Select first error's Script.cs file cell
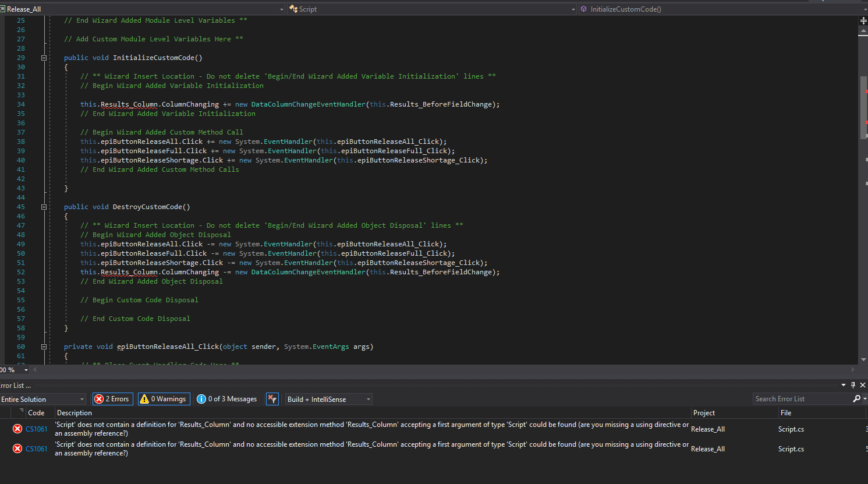Image resolution: width=868 pixels, height=484 pixels. coord(791,429)
